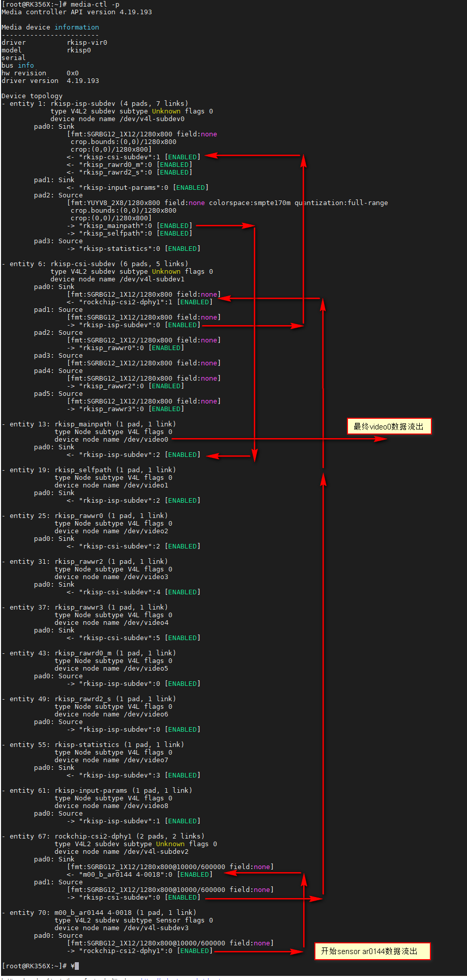Select device node '/dev/v4l-subdev3'
467x980 pixels.
tap(156, 928)
